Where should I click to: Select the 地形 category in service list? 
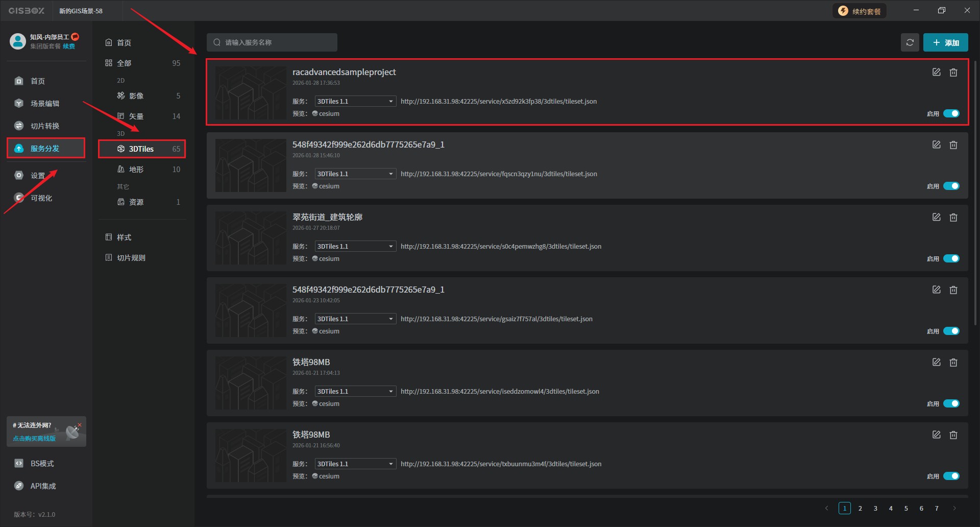(136, 170)
